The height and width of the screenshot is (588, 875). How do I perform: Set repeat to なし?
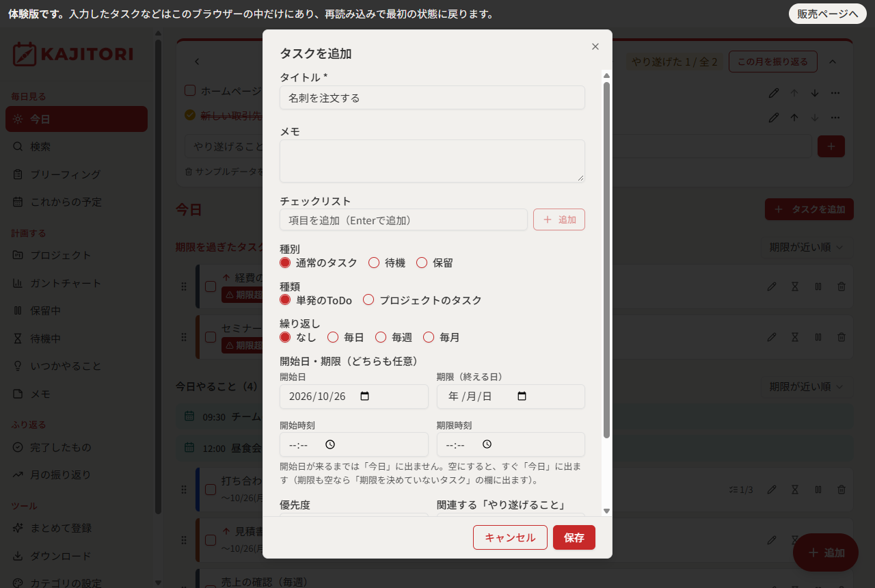(x=285, y=337)
